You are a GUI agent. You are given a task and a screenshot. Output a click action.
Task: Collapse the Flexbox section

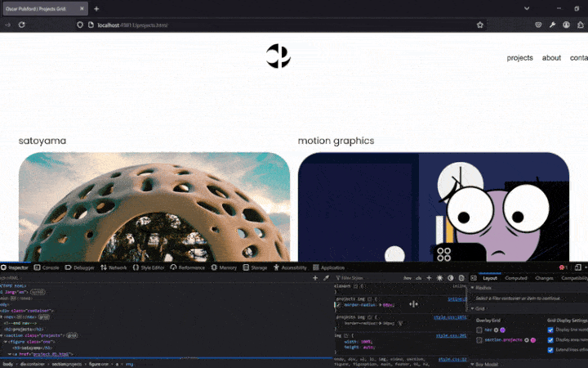[473, 288]
